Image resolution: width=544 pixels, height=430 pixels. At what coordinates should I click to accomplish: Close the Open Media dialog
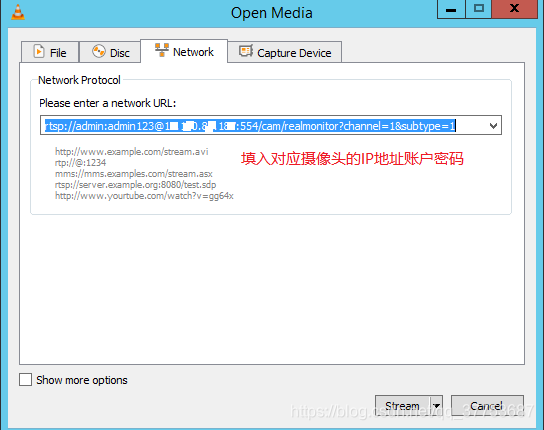(x=514, y=9)
